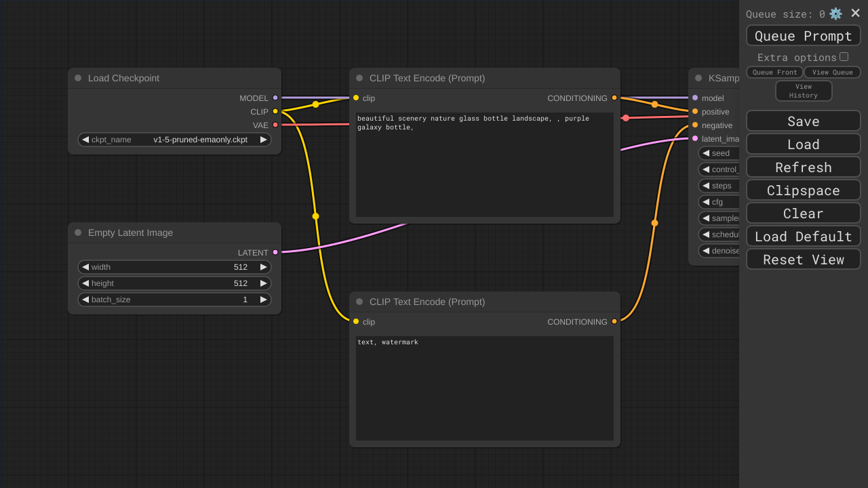Toggle collapse on the lower CLIP Text Encode node
The width and height of the screenshot is (868, 488).
(359, 302)
